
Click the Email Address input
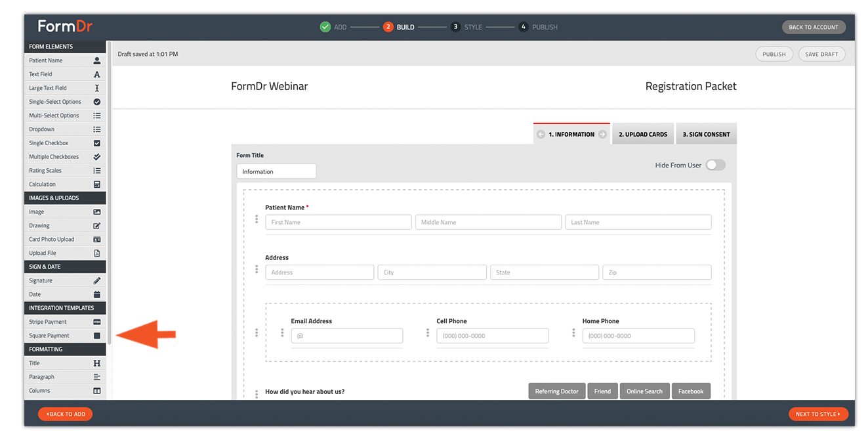[x=347, y=336]
